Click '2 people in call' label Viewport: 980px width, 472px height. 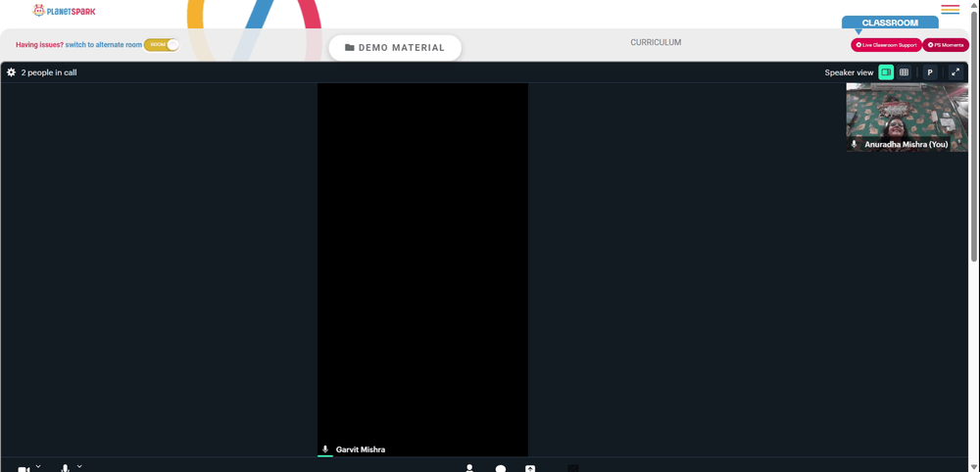coord(49,72)
